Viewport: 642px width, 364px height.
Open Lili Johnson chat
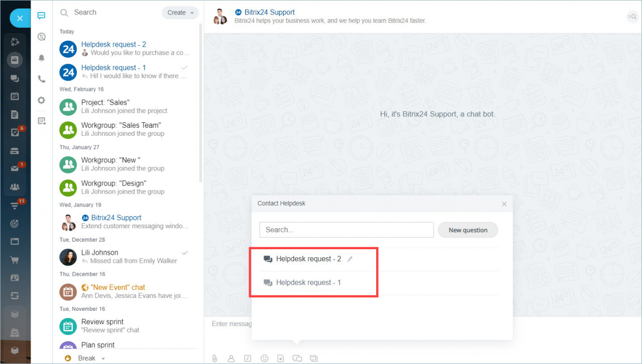[x=126, y=257]
